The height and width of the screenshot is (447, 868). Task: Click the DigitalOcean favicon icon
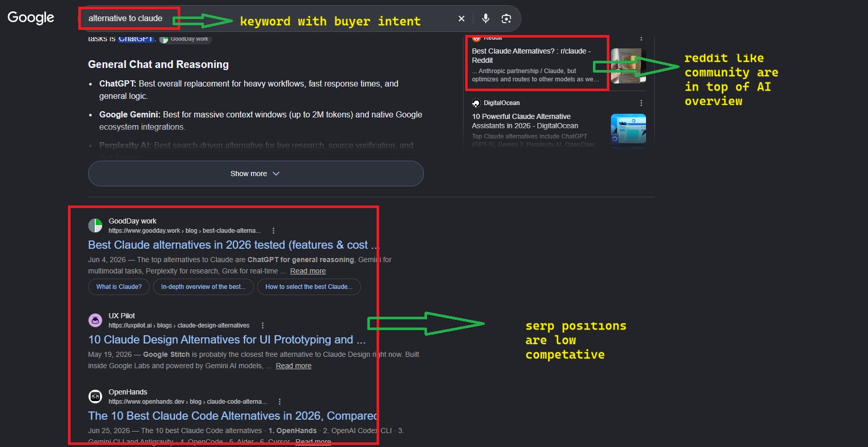click(476, 103)
